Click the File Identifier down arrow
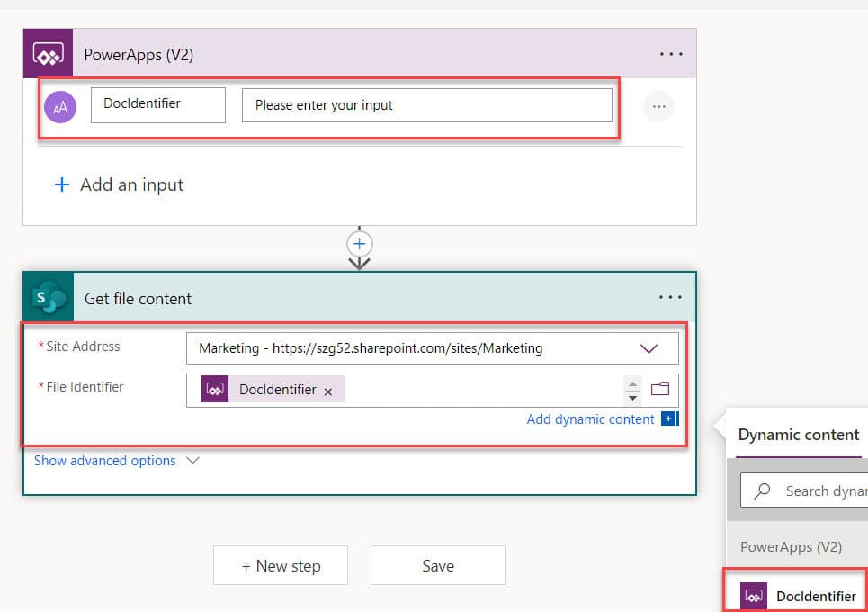Image resolution: width=868 pixels, height=612 pixels. pos(632,398)
